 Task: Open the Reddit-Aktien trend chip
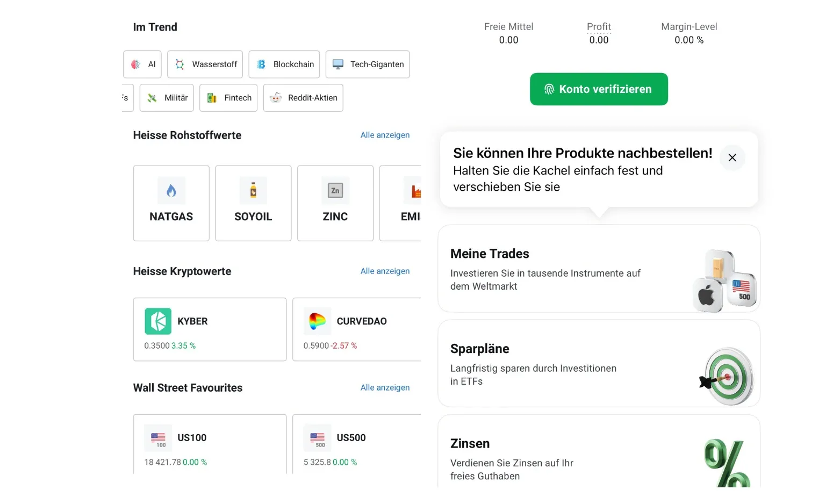[x=303, y=98]
